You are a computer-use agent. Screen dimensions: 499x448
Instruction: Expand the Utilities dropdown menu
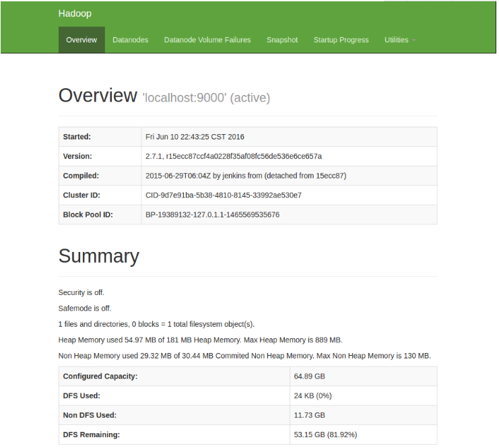click(x=400, y=40)
